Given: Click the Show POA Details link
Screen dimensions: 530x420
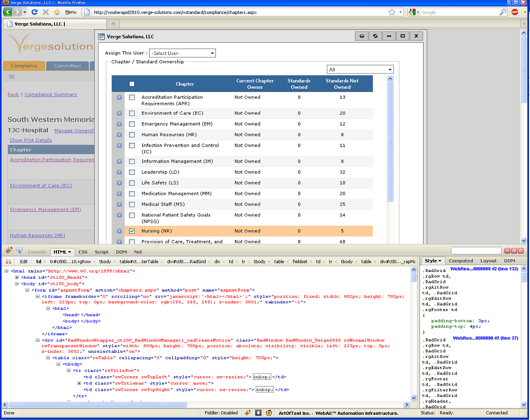Looking at the screenshot, I should click(x=31, y=140).
